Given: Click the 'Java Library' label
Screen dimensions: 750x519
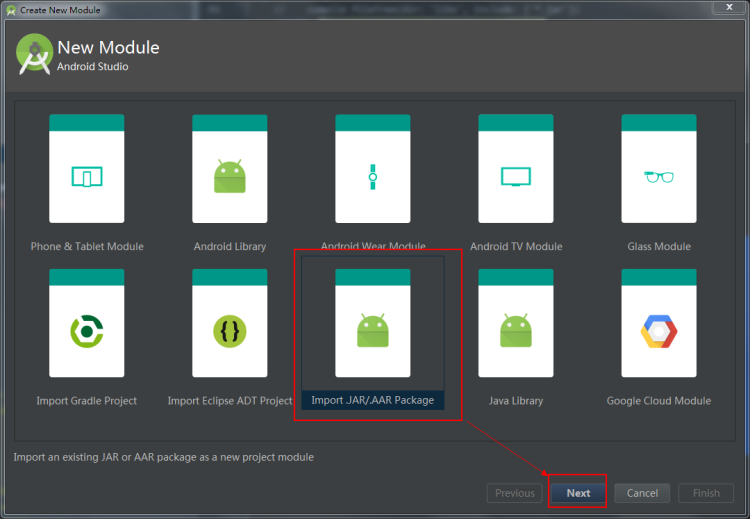Looking at the screenshot, I should point(516,401).
